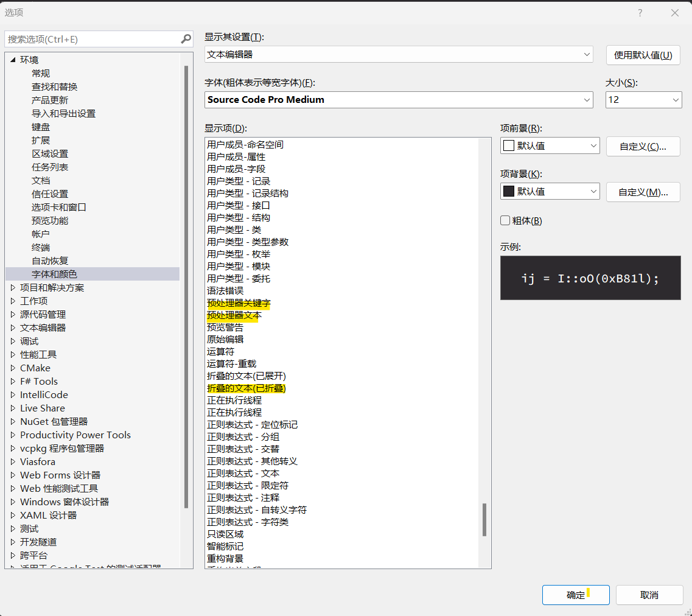Select 导入和导出设置 tree item
The width and height of the screenshot is (692, 616).
click(63, 113)
